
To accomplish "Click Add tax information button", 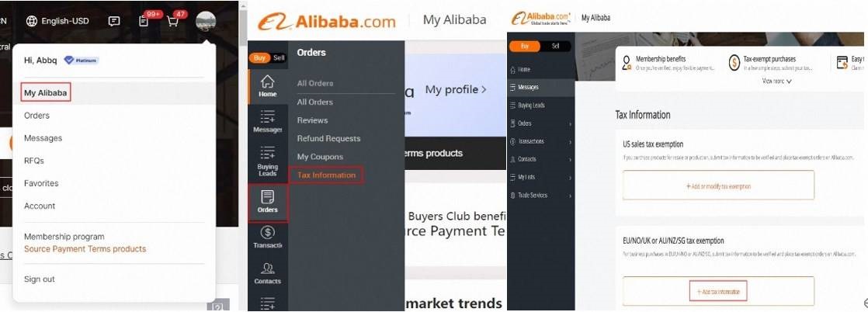I will pos(718,291).
